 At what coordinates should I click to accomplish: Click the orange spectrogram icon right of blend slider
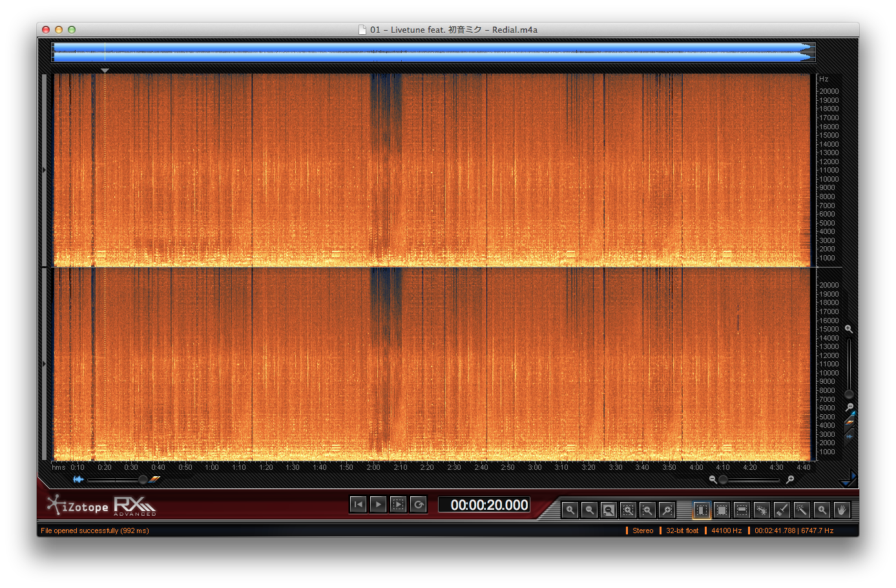pos(154,479)
